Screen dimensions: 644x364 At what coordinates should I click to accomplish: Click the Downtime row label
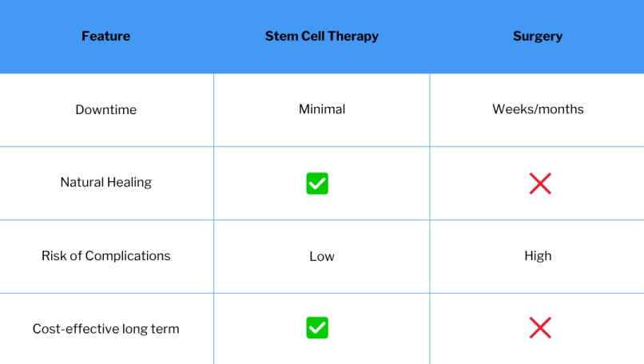(106, 109)
